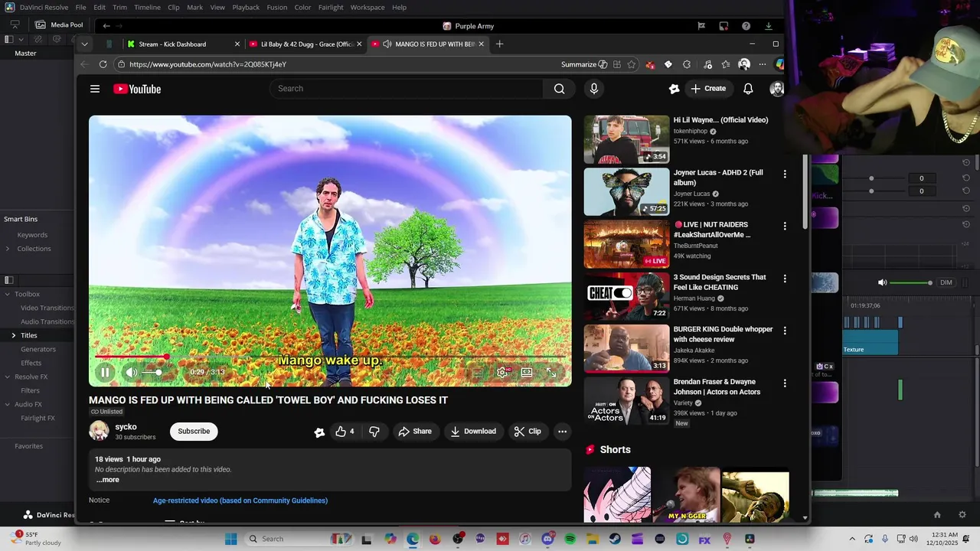
Task: Open options for Brendan Fraser Actors on Actors
Action: tap(784, 383)
